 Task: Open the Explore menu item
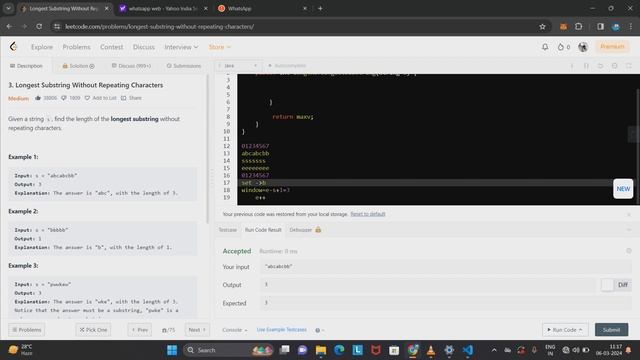point(42,47)
